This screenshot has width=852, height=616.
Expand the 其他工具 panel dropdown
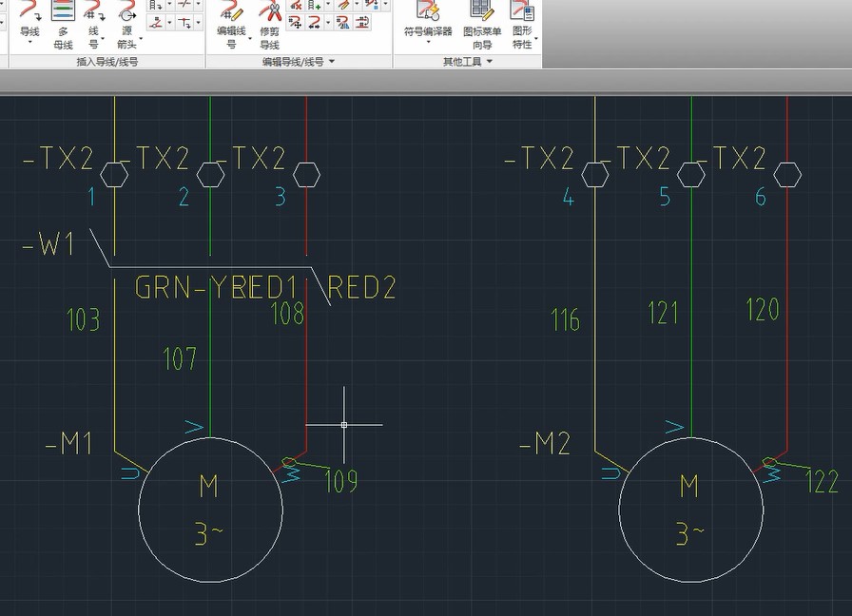point(489,62)
